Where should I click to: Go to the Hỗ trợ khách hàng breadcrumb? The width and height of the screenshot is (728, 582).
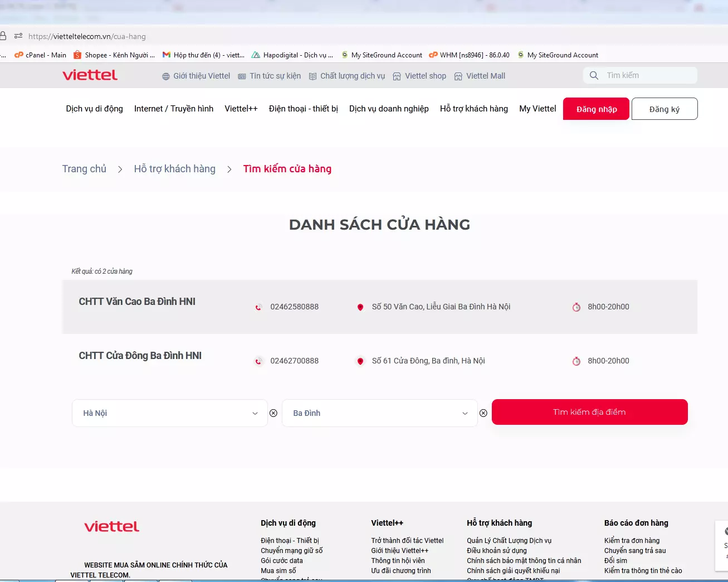click(x=174, y=169)
